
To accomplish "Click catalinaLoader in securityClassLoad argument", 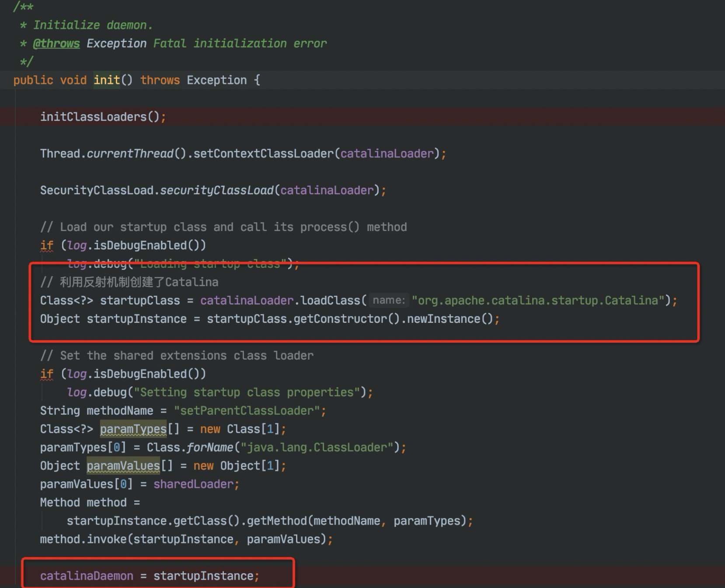I will pos(327,190).
